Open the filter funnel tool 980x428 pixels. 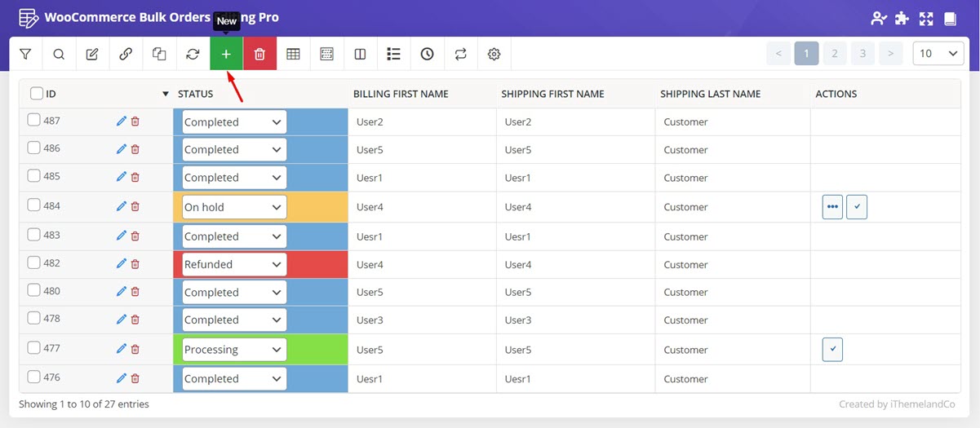(x=25, y=54)
